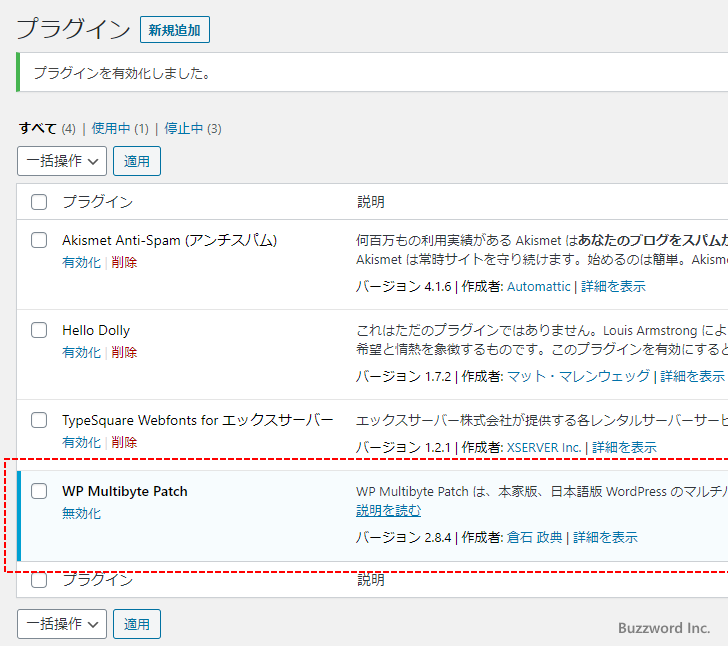This screenshot has height=646, width=728.
Task: Delete Akismet via 削除 link
Action: 124,262
